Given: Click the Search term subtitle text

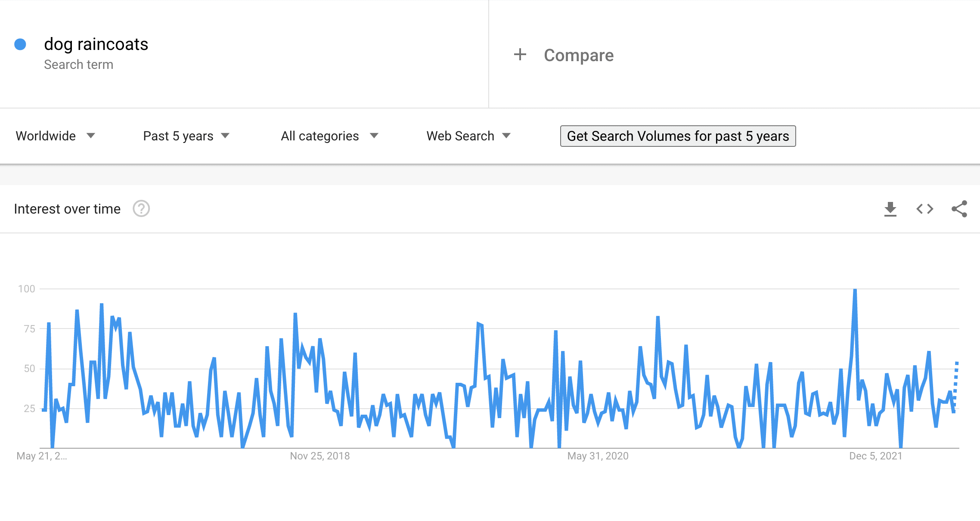Looking at the screenshot, I should [x=79, y=65].
